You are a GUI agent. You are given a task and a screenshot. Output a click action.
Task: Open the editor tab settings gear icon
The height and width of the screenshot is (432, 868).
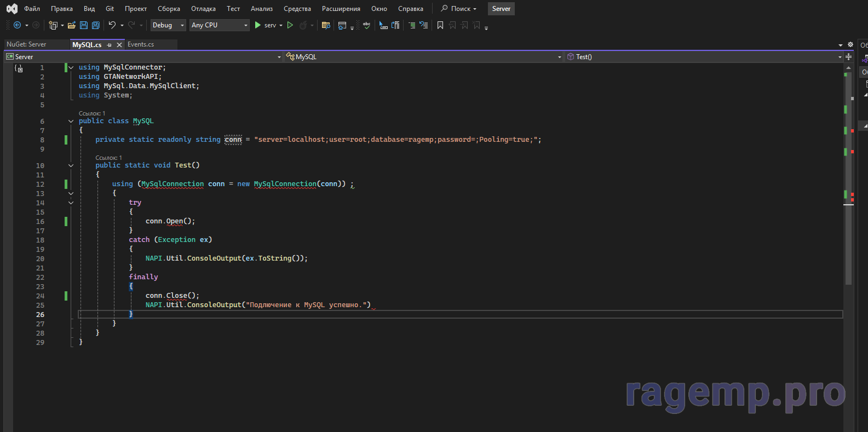(x=850, y=44)
